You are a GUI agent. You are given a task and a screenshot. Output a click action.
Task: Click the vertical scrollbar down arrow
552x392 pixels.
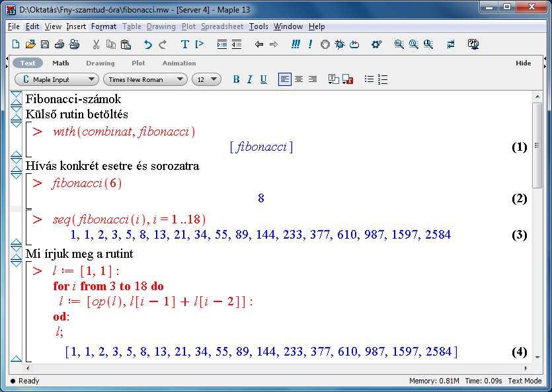537,358
